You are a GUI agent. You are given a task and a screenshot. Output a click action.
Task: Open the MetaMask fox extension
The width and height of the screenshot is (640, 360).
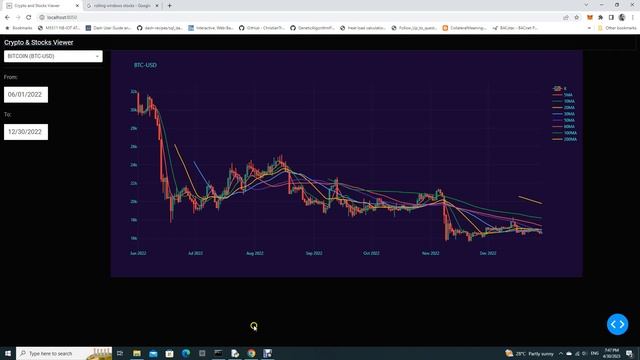(590, 17)
